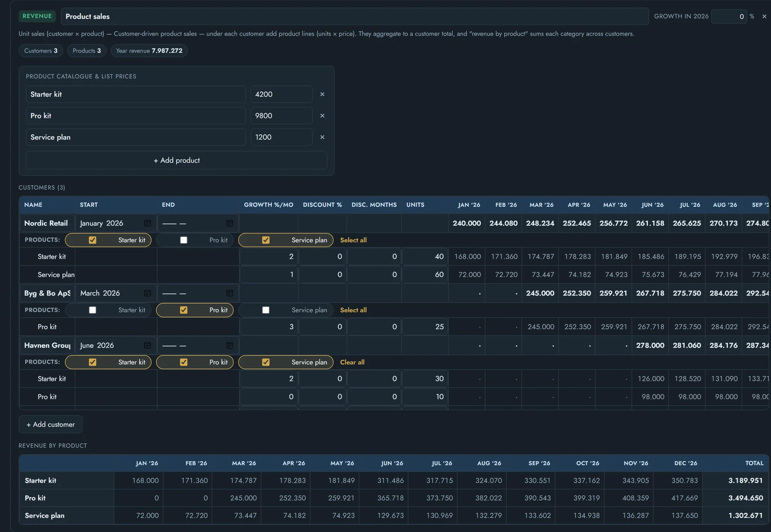Viewport: 771px width, 532px height.
Task: Edit Pro kit list price 9800
Action: [x=281, y=116]
